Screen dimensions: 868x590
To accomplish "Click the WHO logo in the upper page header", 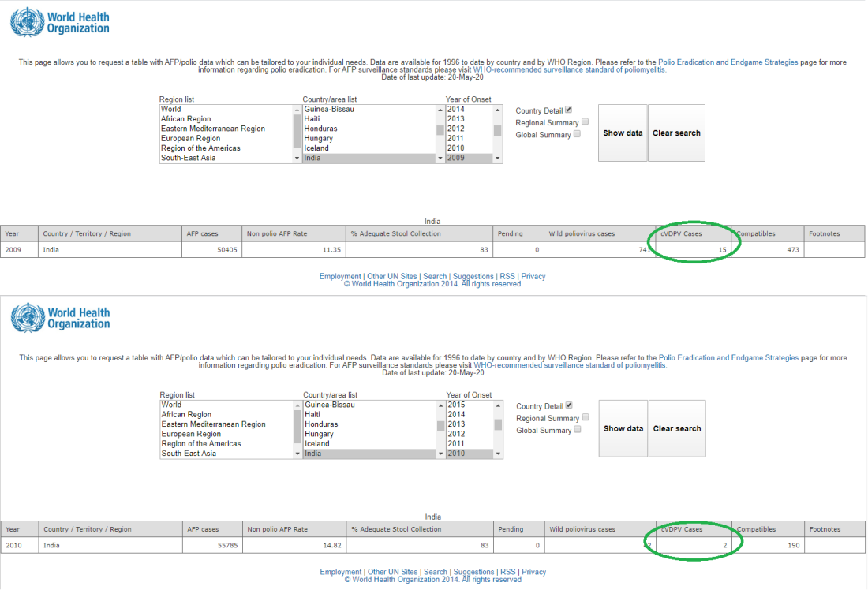I will pyautogui.click(x=60, y=22).
